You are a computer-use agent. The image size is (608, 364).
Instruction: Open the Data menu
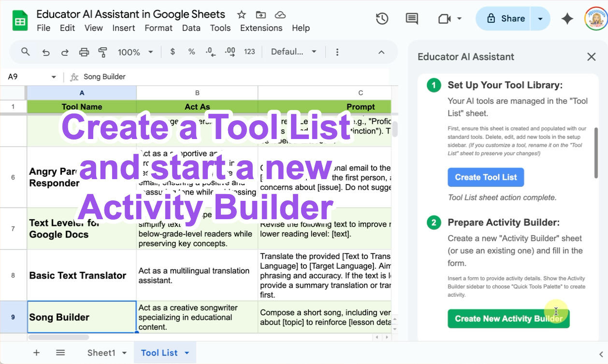pos(191,28)
